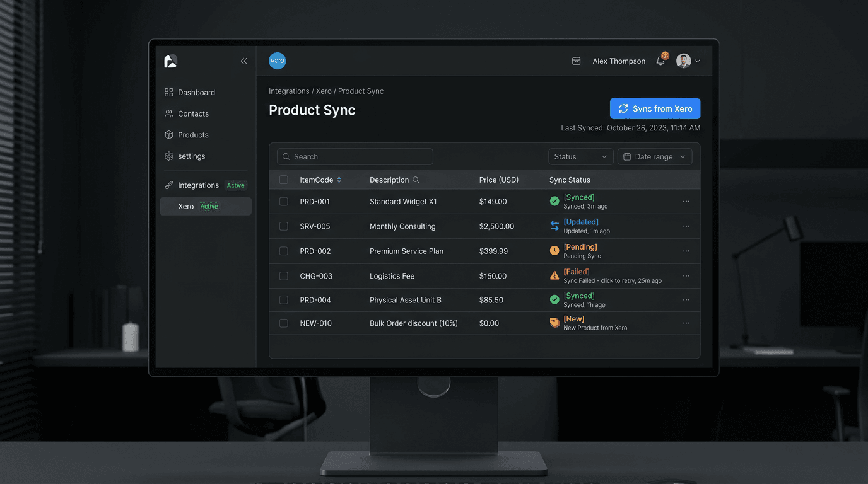Click the Xero logo in the top bar
This screenshot has width=868, height=484.
pyautogui.click(x=278, y=60)
